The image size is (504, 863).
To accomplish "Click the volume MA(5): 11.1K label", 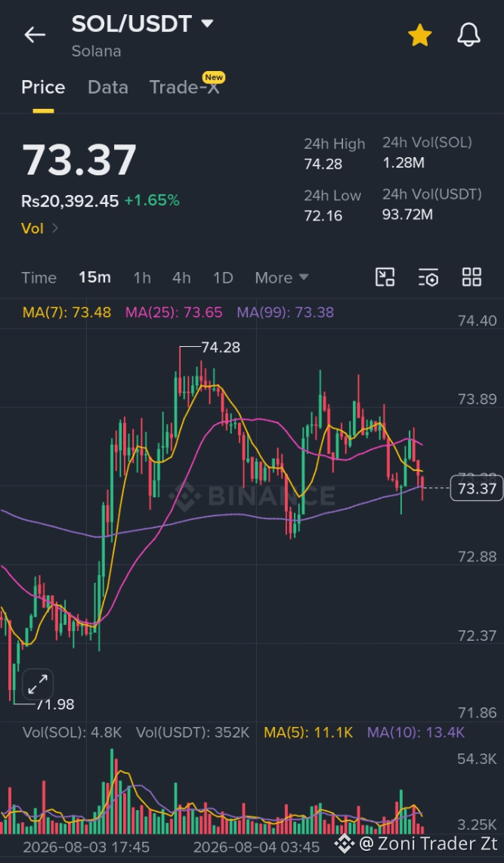I will [308, 732].
